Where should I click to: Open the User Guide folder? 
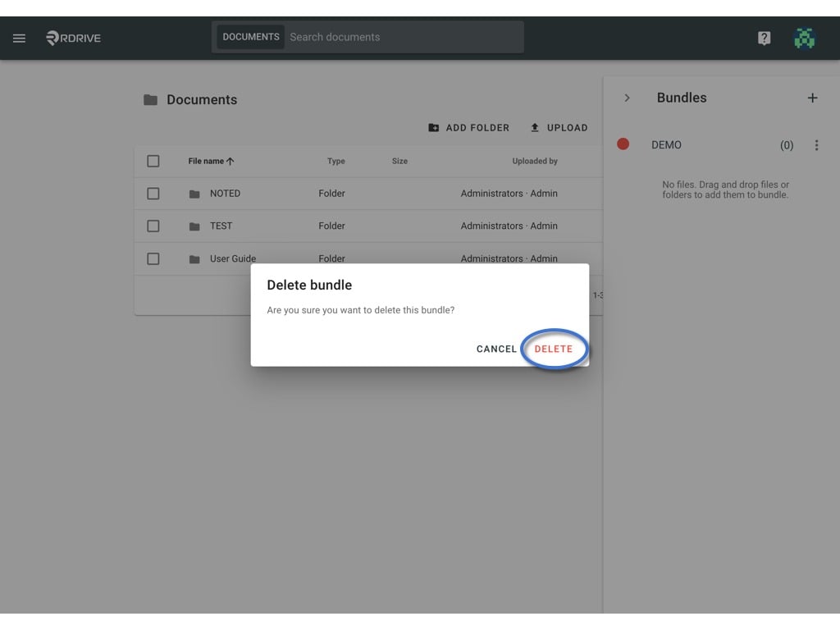coord(233,258)
